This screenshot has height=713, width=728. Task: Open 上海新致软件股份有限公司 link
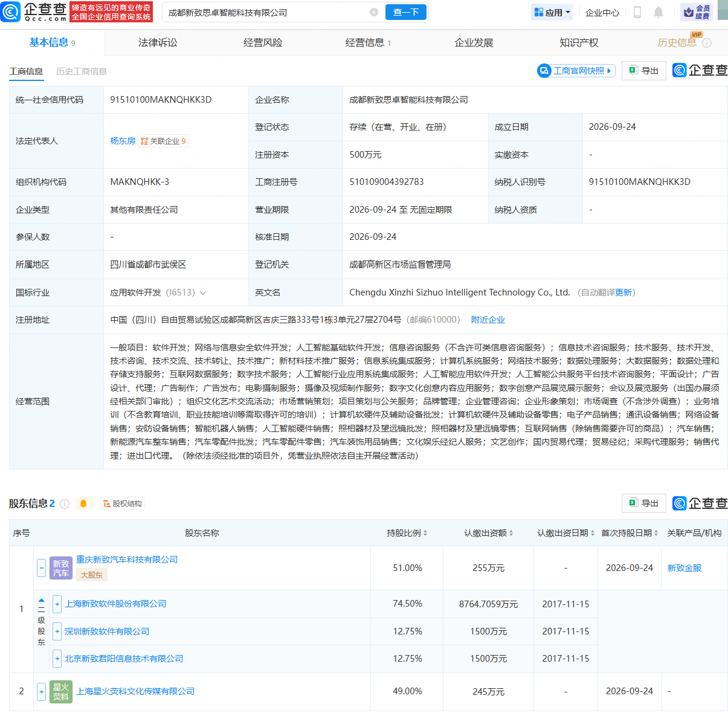click(x=115, y=604)
